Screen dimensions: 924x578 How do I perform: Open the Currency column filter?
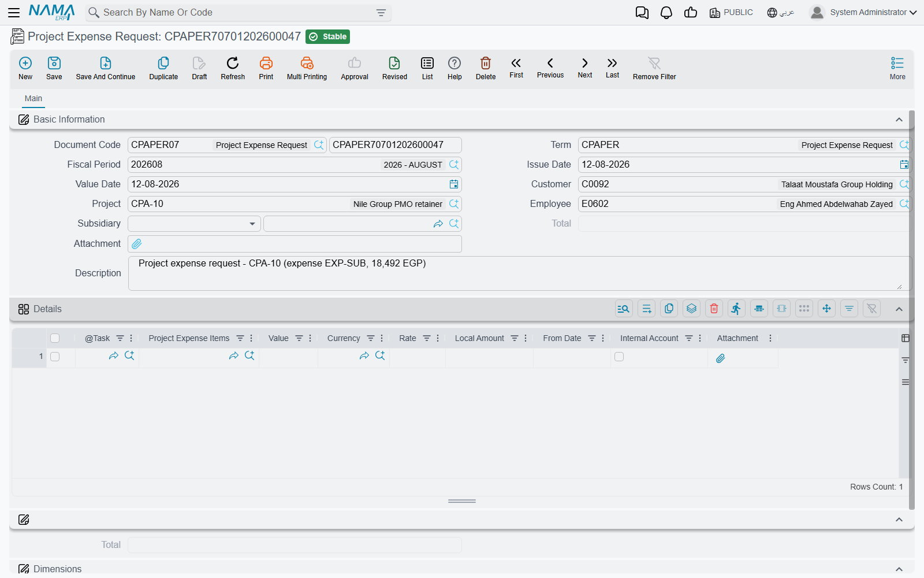point(371,338)
